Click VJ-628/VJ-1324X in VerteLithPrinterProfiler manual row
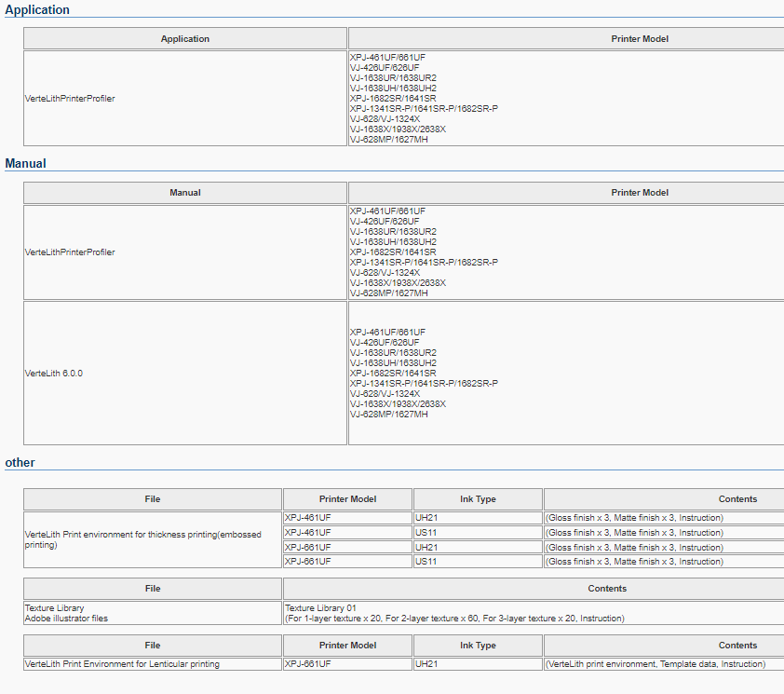 click(x=385, y=273)
